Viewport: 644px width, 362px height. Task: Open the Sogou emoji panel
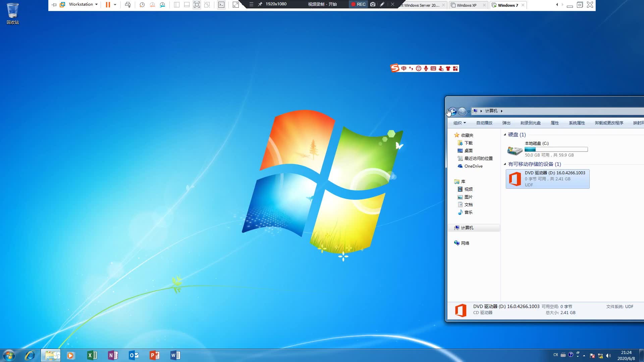pos(418,68)
